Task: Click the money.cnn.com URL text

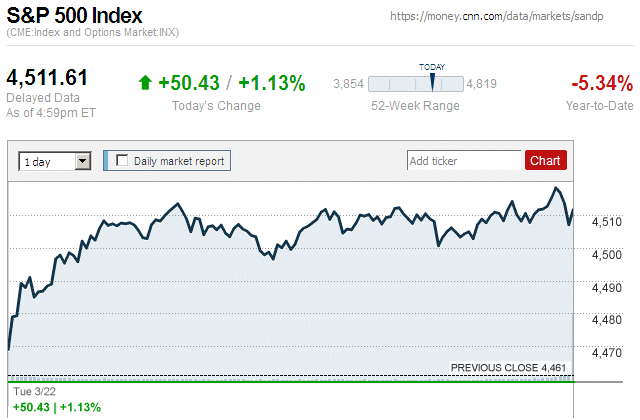Action: (510, 17)
